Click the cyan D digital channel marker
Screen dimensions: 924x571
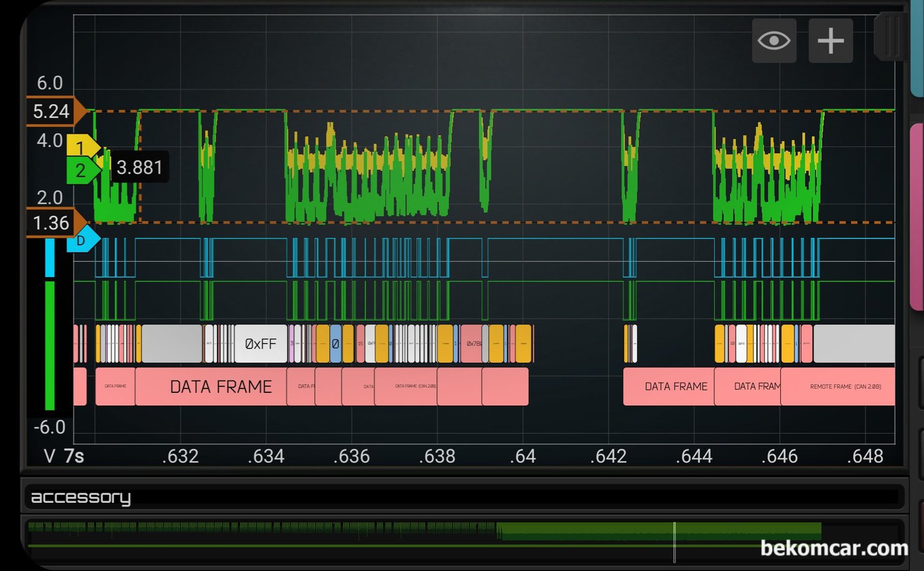82,241
